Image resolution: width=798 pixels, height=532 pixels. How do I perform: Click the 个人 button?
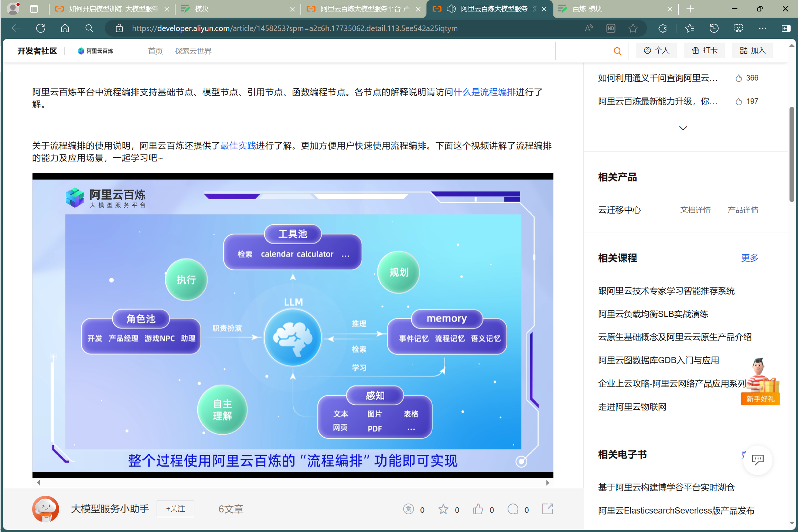click(x=656, y=51)
